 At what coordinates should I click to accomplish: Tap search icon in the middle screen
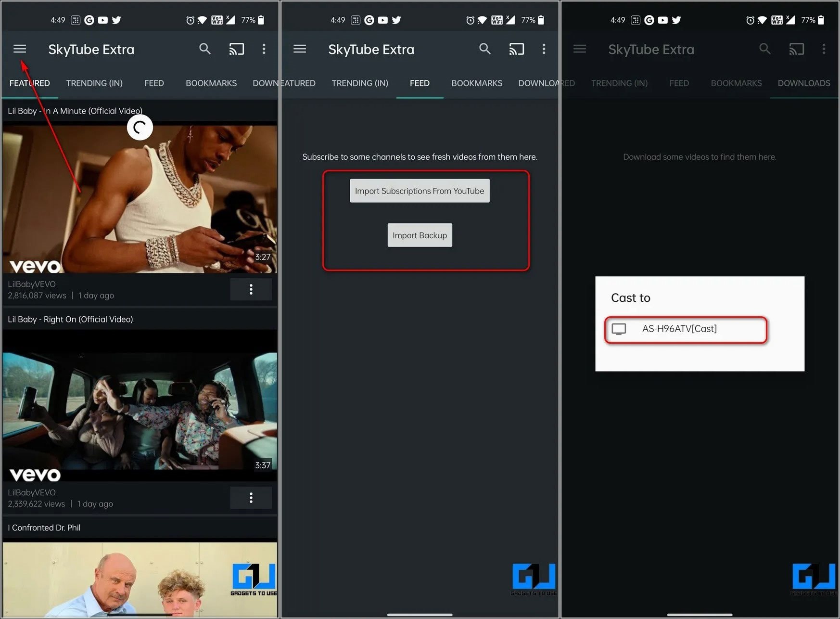coord(485,49)
